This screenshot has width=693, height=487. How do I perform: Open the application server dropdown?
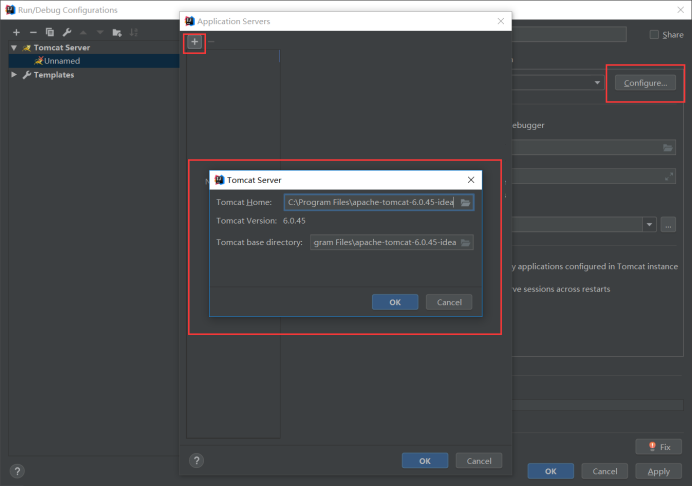tap(597, 83)
